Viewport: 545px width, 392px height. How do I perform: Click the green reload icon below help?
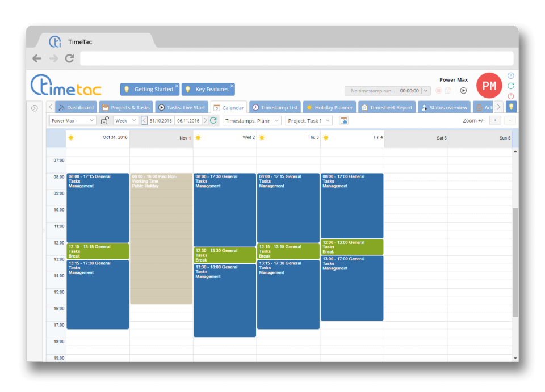click(x=510, y=86)
